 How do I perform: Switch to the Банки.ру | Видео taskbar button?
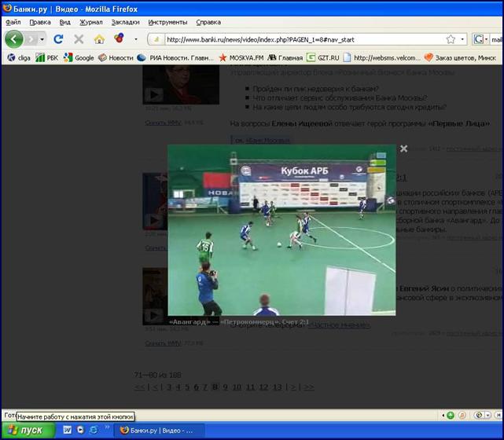click(x=159, y=431)
